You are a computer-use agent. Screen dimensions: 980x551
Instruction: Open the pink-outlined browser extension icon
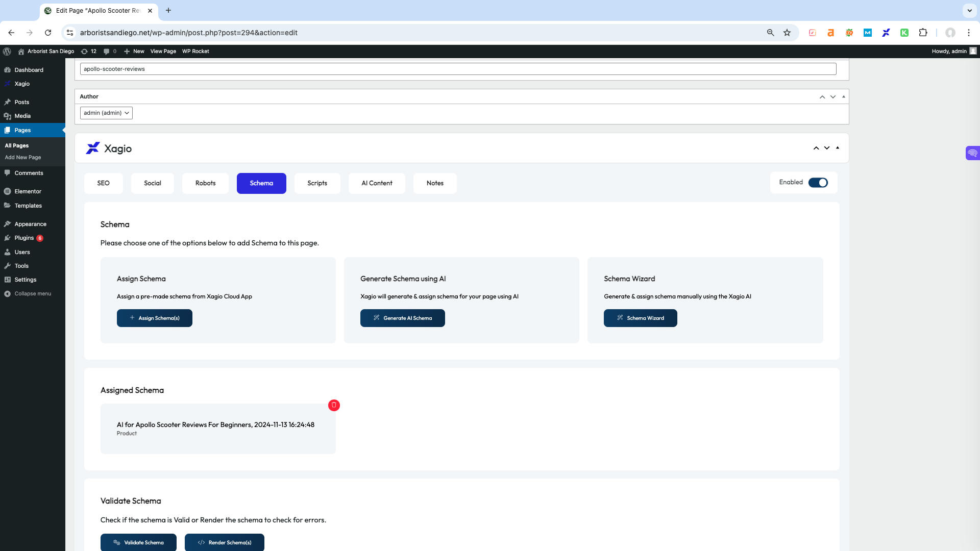[x=813, y=33]
